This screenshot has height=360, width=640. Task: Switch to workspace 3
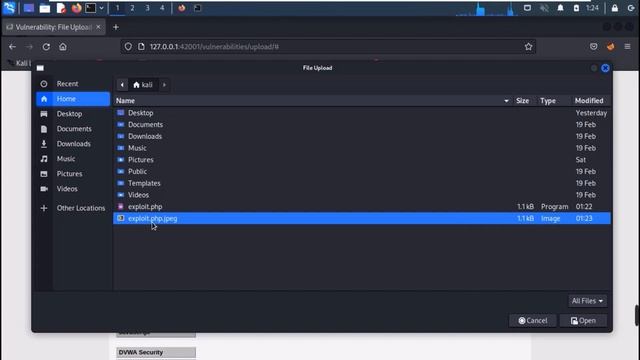pos(147,8)
